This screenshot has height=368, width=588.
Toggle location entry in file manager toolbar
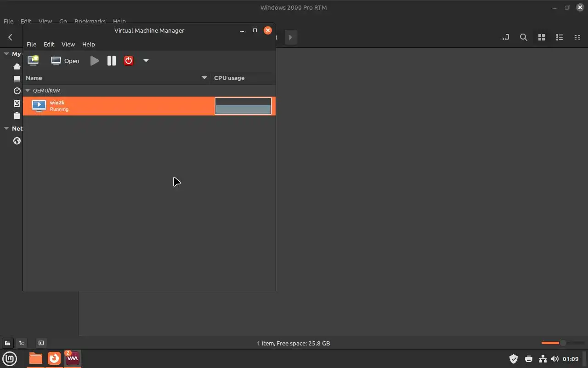tap(506, 37)
